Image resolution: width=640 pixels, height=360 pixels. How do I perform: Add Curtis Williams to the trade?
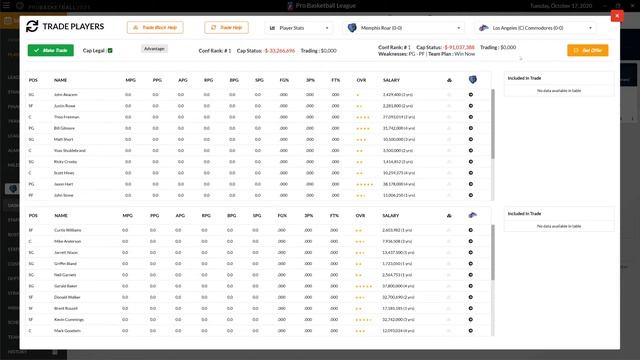coord(471,230)
